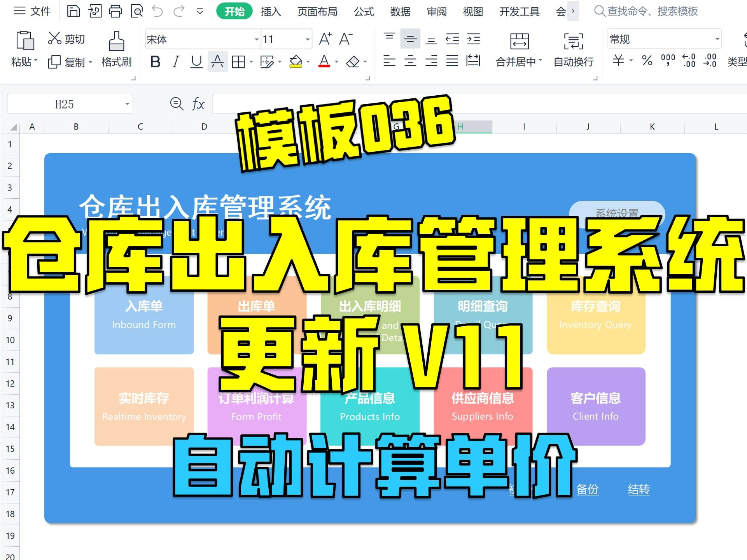Switch to 开发工具 tab
Screen dimensions: 747x560
(x=519, y=12)
